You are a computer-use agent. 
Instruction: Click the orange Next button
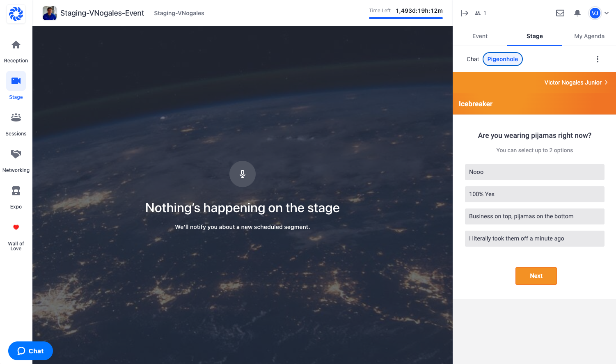click(536, 276)
